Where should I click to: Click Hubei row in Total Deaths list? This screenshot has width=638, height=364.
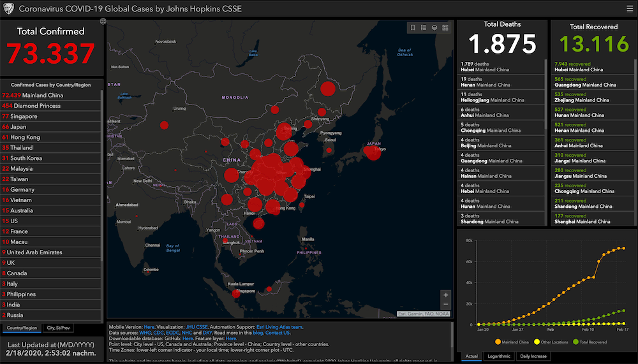501,67
